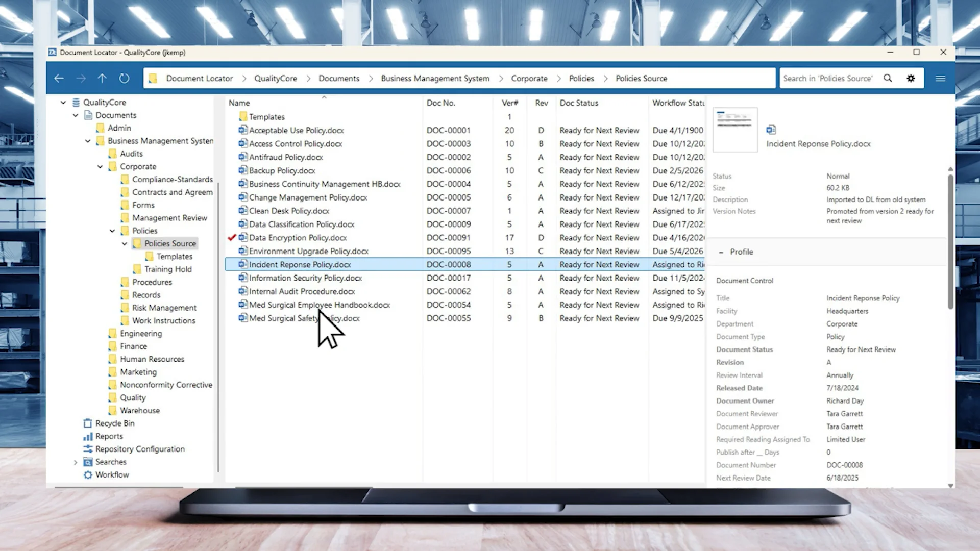Screen dimensions: 980x551
Task: Click the search in Policies Source field
Action: (x=827, y=78)
